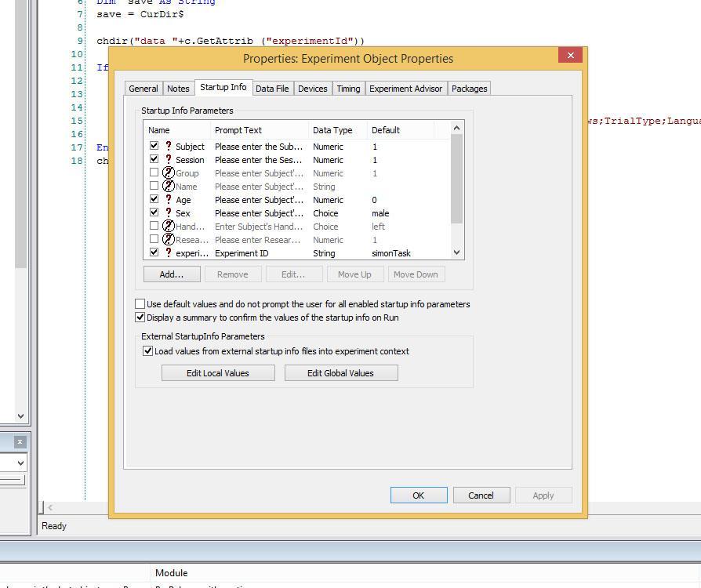Uncheck the Age parameter checkbox

(154, 199)
